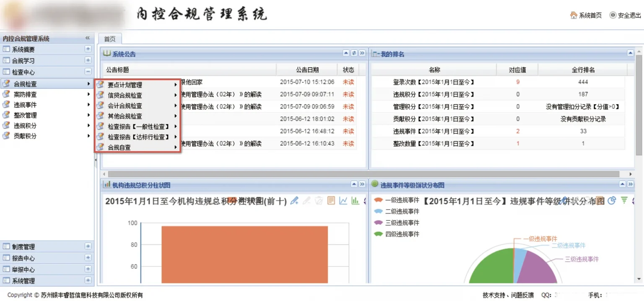Open data view icon in bar chart toolbar
Screen dimensions: 644x301
click(331, 201)
